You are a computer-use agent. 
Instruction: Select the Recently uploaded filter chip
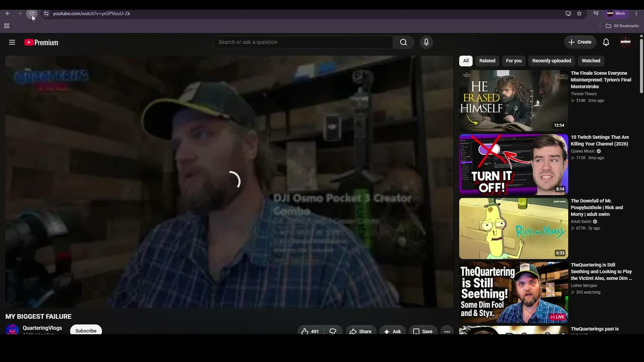coord(551,61)
